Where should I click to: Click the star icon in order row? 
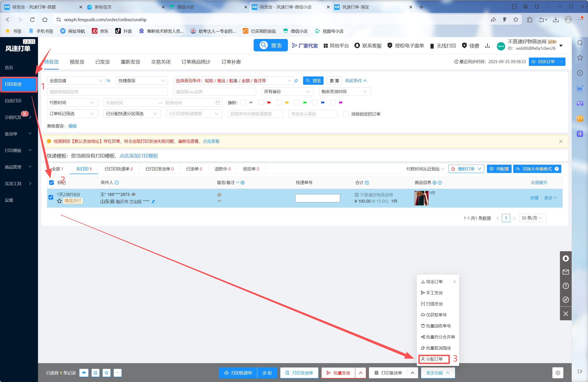pos(59,201)
